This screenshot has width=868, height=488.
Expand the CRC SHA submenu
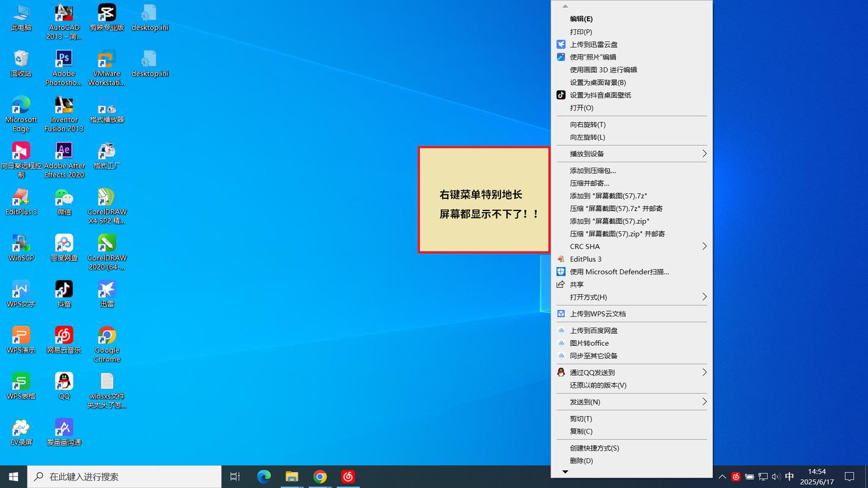[x=632, y=246]
